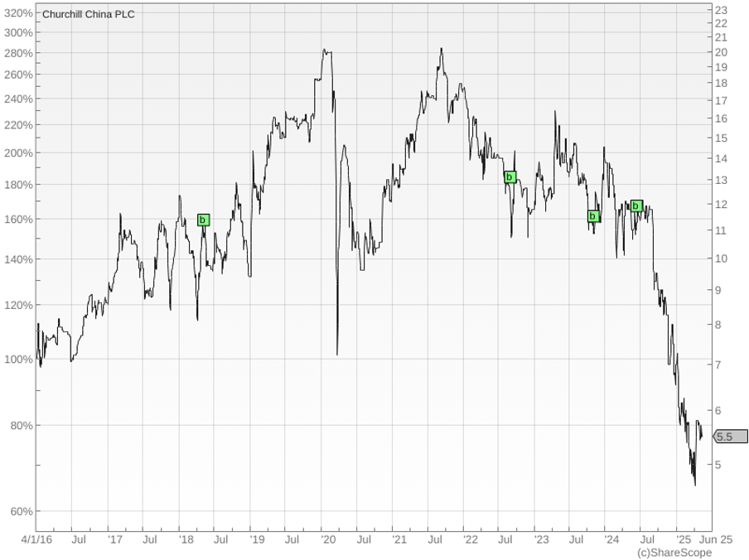749x560 pixels.
Task: Click the 280% axis label
Action: pos(18,53)
